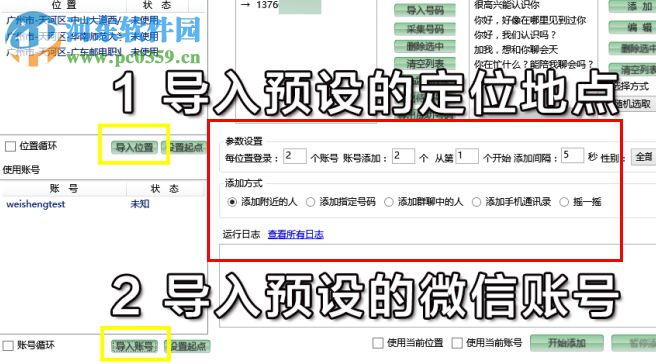Click the 编辑 button beside the greetings list
Screen dimensions: 656x364
633,28
